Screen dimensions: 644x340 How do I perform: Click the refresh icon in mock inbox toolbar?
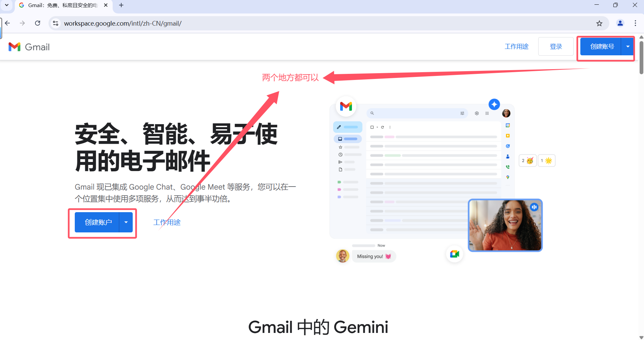[x=383, y=127]
